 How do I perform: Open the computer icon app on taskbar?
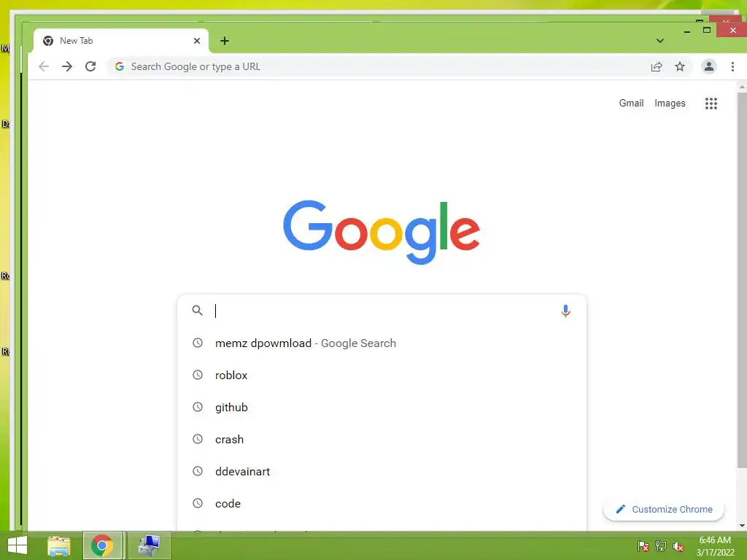[149, 545]
